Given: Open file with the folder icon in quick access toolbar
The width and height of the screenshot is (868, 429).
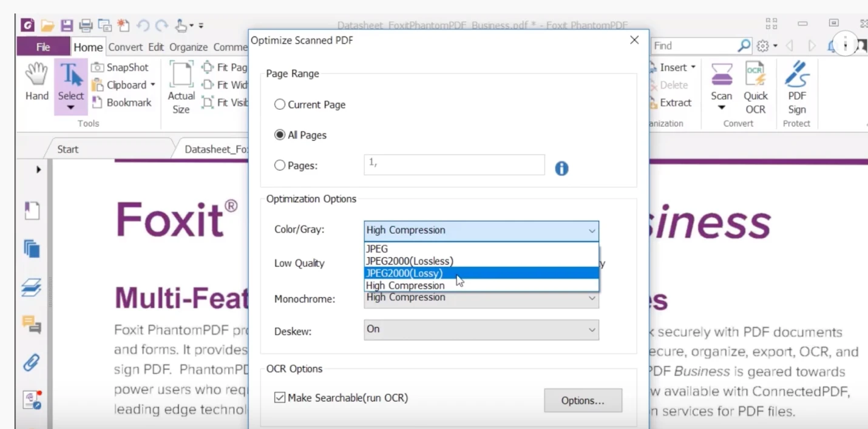Looking at the screenshot, I should point(47,26).
